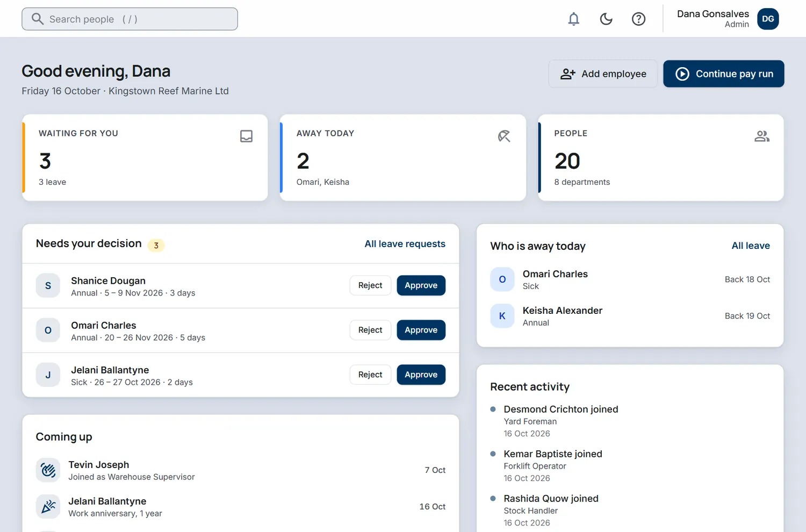This screenshot has width=806, height=532.
Task: Click the search magnifier icon
Action: (x=38, y=19)
